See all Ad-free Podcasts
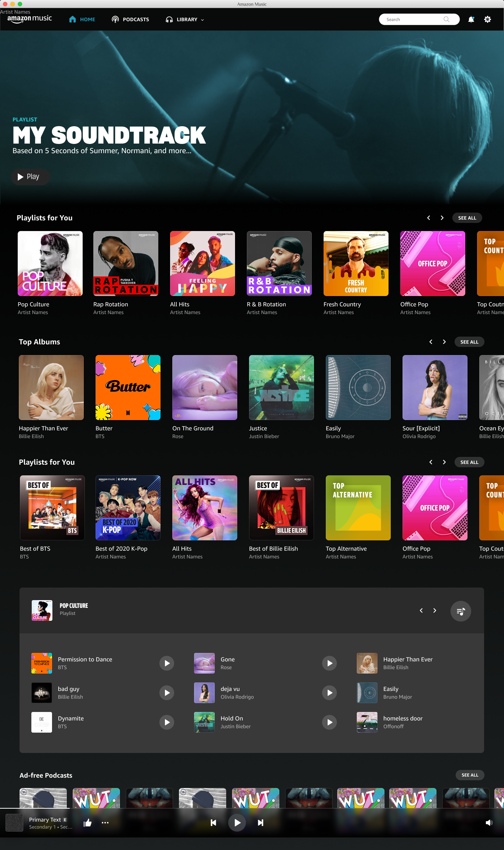Image resolution: width=504 pixels, height=850 pixels. (470, 775)
